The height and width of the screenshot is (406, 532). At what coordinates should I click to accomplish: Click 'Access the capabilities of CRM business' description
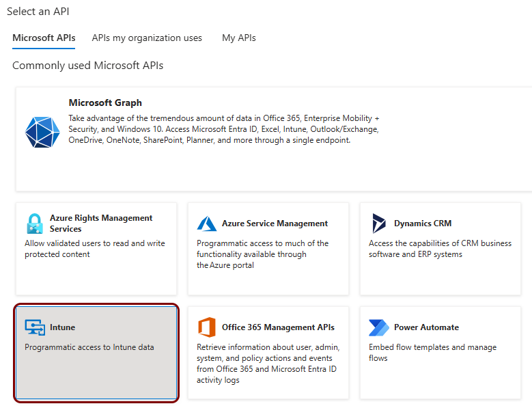click(440, 249)
